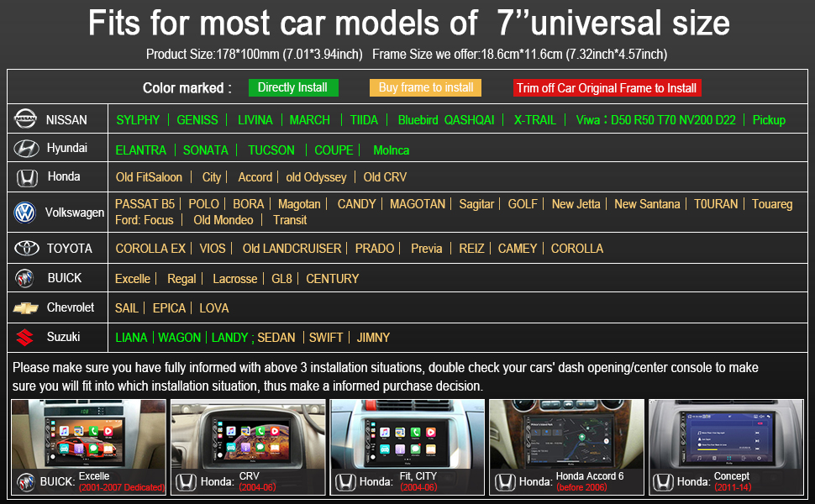Image resolution: width=815 pixels, height=504 pixels.
Task: Select Old CRV model text
Action: coord(385,177)
